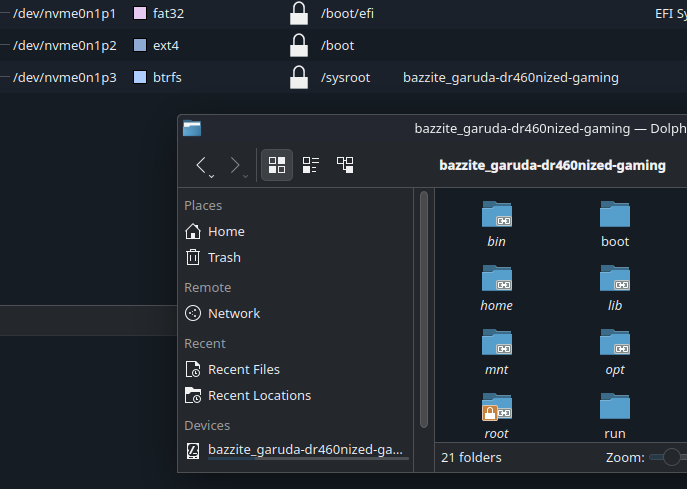Click the Recent section header
Screen dimensions: 687x489
(205, 344)
